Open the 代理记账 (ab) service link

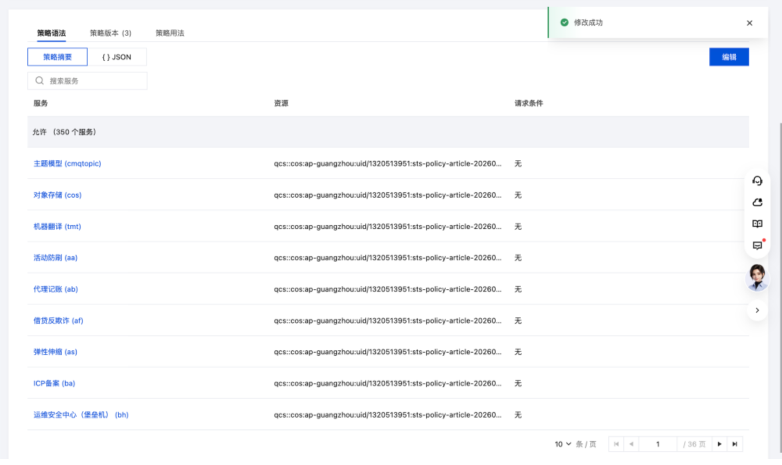(55, 289)
